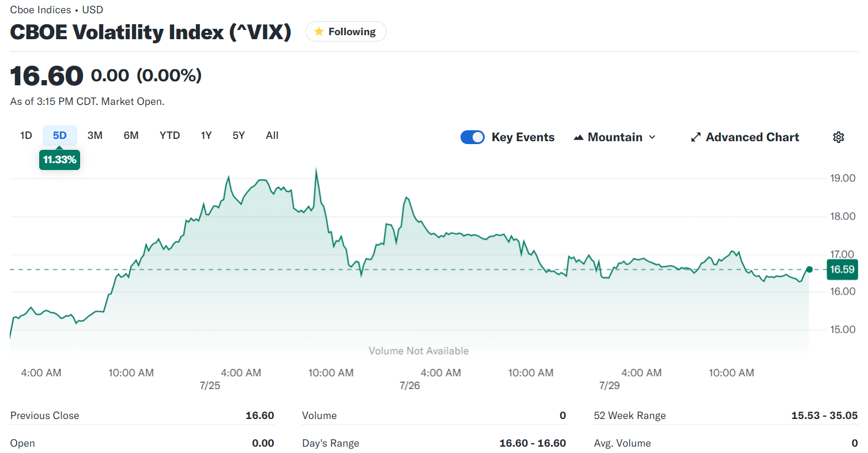Click the green 16.59 price marker label
The image size is (868, 453).
[842, 269]
